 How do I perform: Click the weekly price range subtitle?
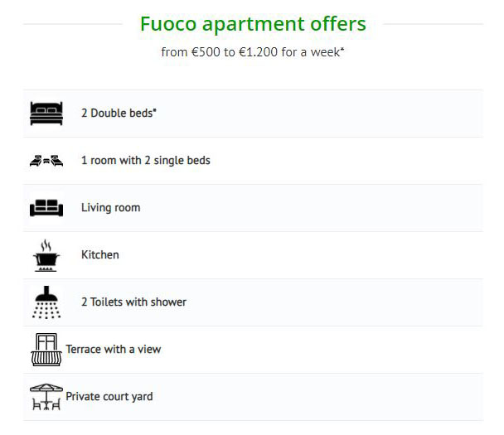[253, 52]
